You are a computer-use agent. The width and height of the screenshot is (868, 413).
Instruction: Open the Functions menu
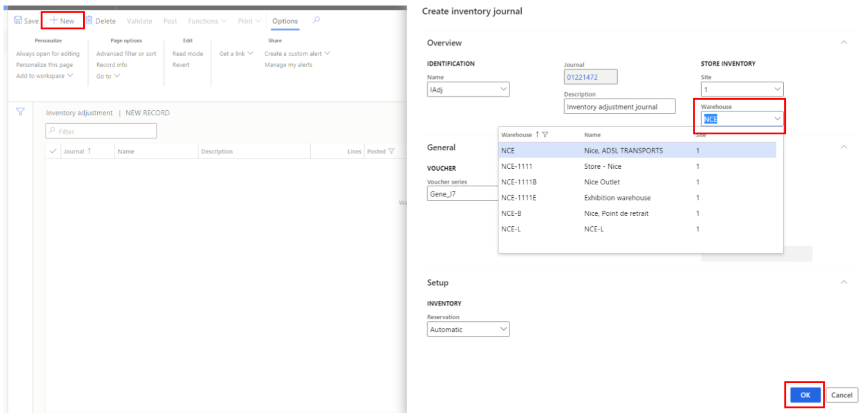tap(206, 21)
